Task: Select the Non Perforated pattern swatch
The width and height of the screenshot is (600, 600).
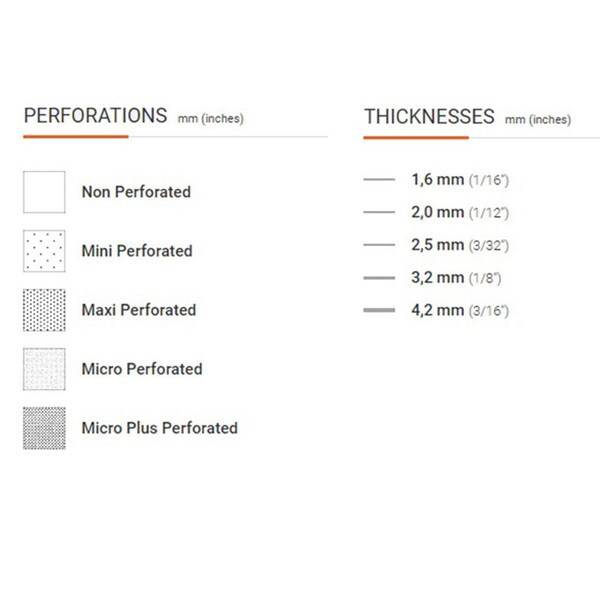Action: 44,192
